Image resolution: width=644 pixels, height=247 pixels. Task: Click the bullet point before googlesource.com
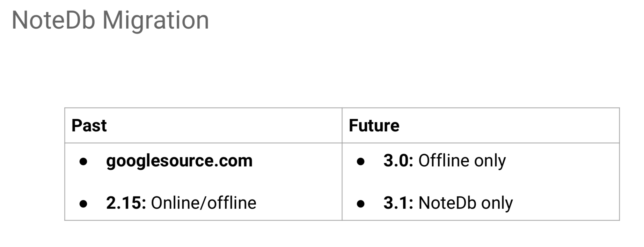point(84,162)
